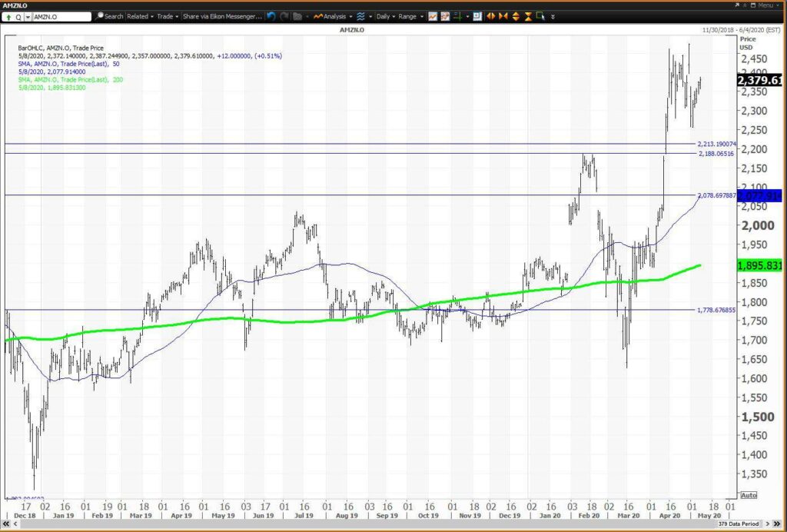This screenshot has height=532, width=787.
Task: Open the Related menu
Action: point(140,16)
